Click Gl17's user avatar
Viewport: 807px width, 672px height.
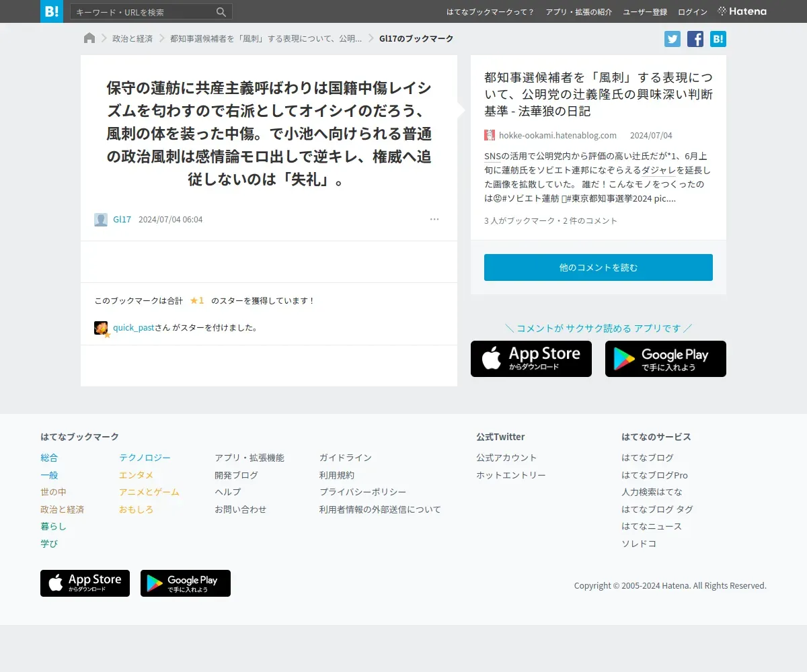click(x=101, y=220)
